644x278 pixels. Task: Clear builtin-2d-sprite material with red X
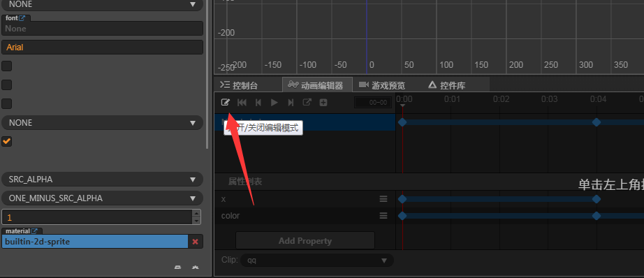195,242
